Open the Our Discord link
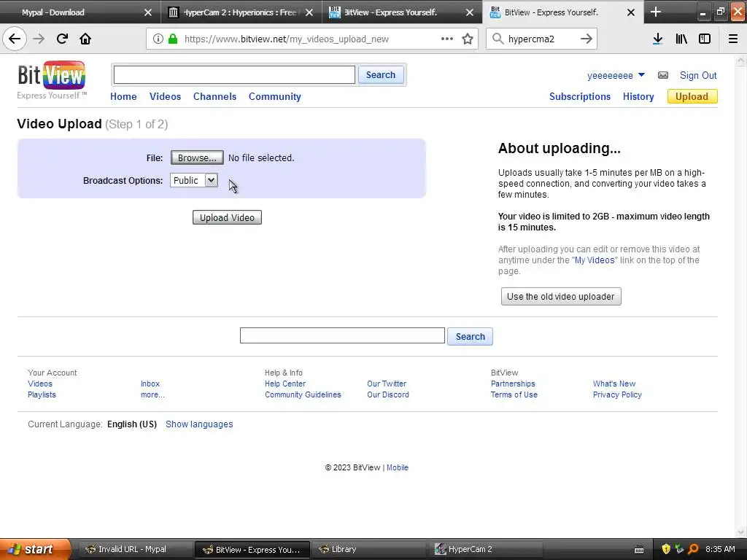The width and height of the screenshot is (747, 560). tap(388, 394)
